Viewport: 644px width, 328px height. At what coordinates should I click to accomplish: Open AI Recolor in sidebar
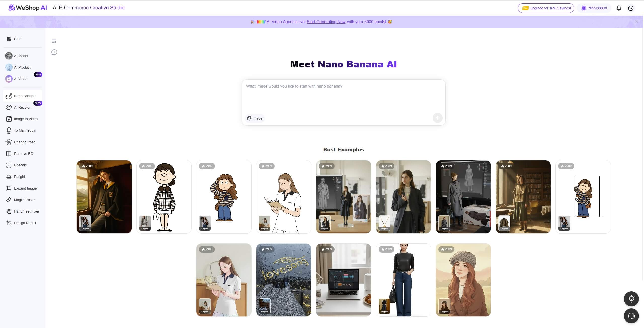[x=22, y=107]
